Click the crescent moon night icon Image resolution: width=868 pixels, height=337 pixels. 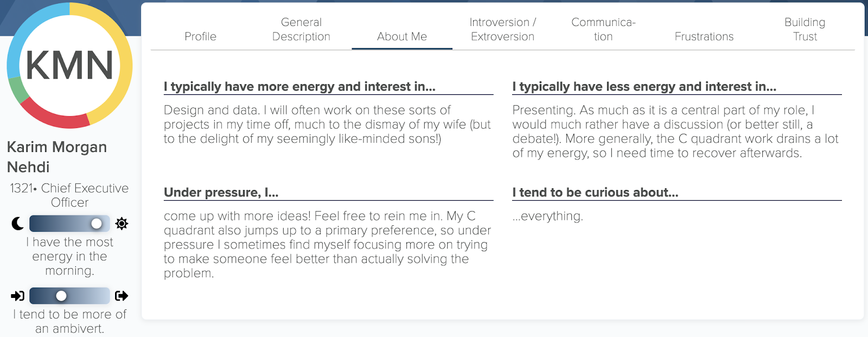point(17,224)
